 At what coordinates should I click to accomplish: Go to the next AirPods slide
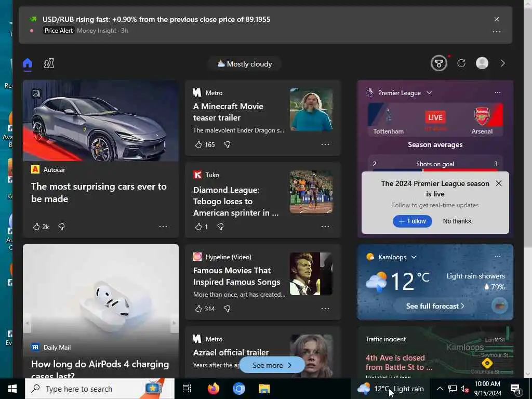(x=174, y=323)
